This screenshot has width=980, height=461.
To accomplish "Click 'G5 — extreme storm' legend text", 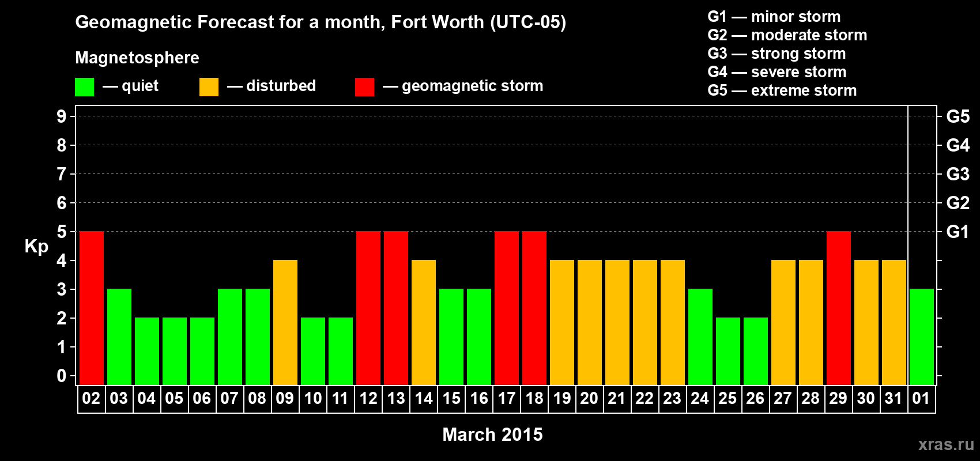I will pos(782,90).
